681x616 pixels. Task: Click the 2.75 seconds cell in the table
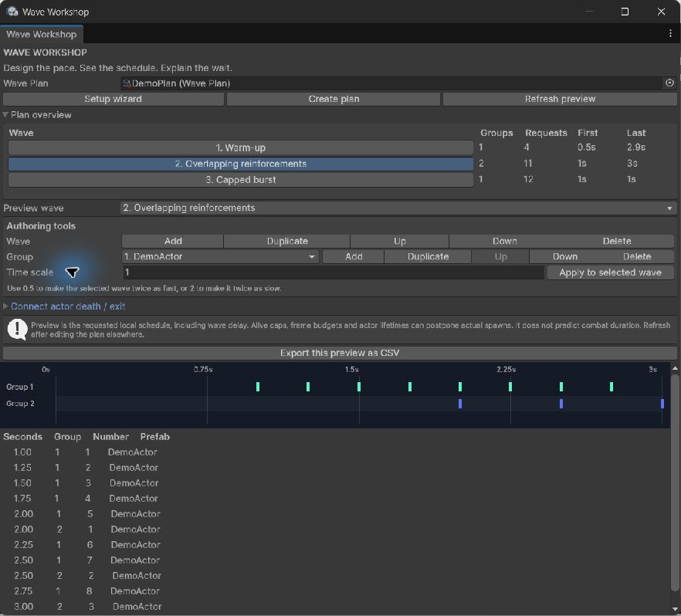pos(23,591)
